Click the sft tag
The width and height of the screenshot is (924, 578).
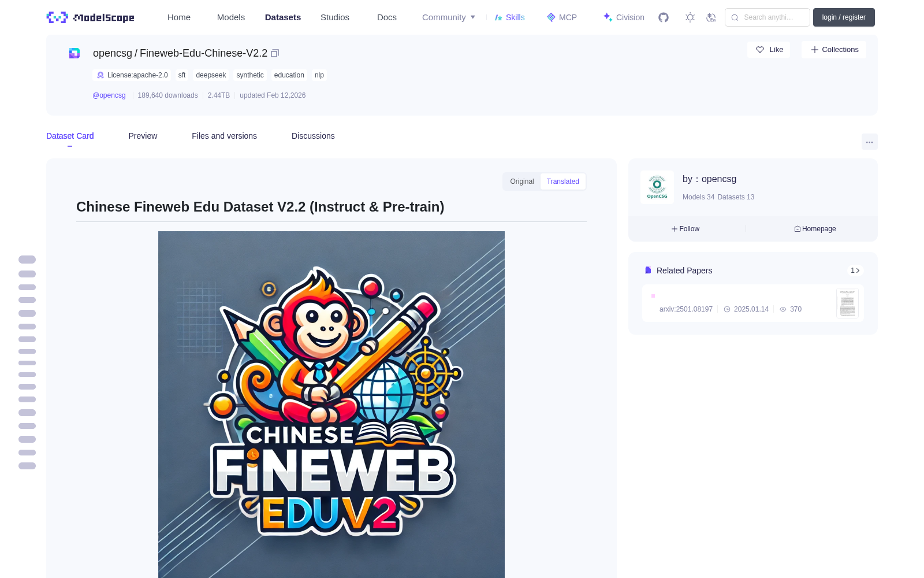click(182, 75)
